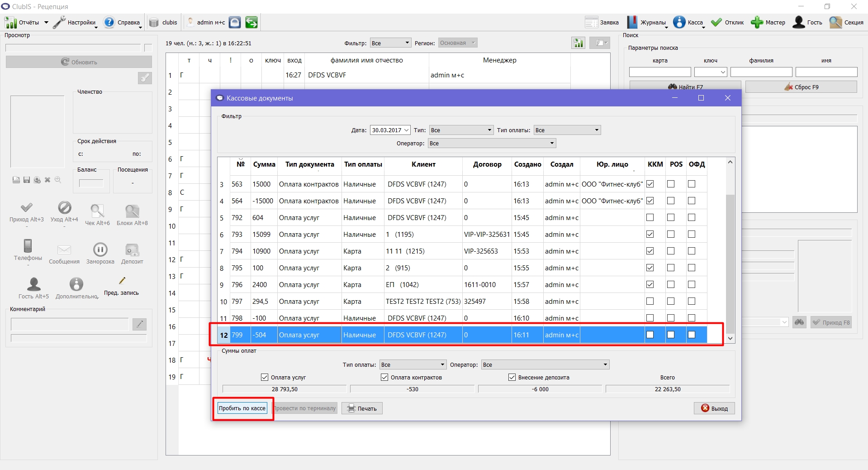Open the Справка help icon
This screenshot has width=868, height=470.
[109, 22]
